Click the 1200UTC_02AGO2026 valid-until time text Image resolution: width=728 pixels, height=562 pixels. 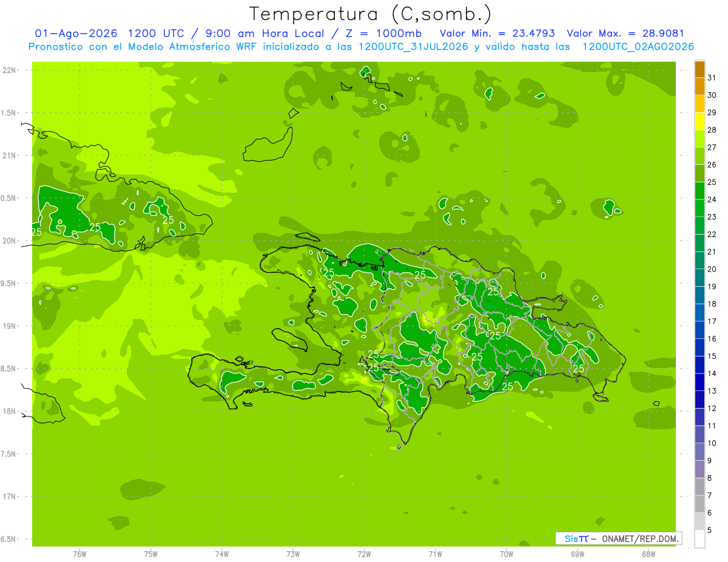click(x=638, y=47)
